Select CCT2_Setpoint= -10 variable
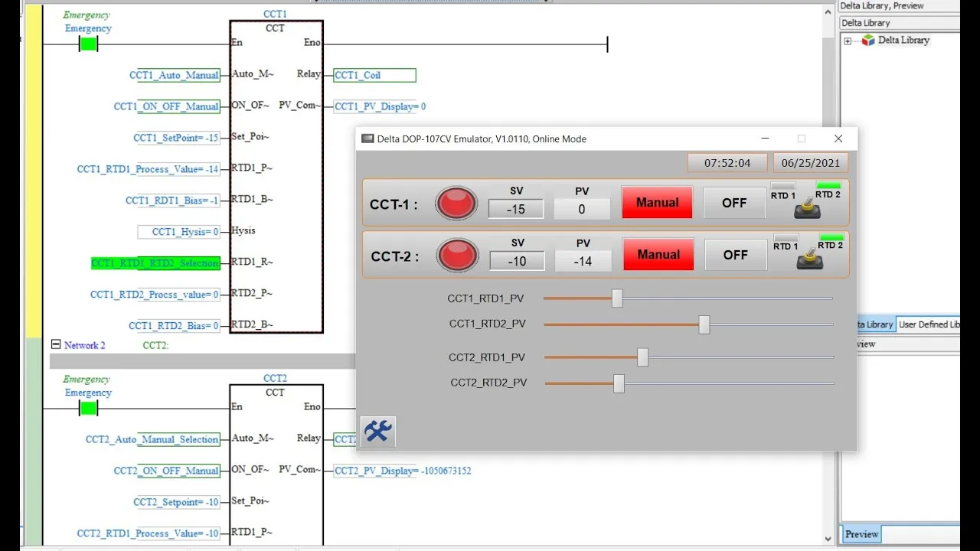This screenshot has width=980, height=551. tap(176, 502)
